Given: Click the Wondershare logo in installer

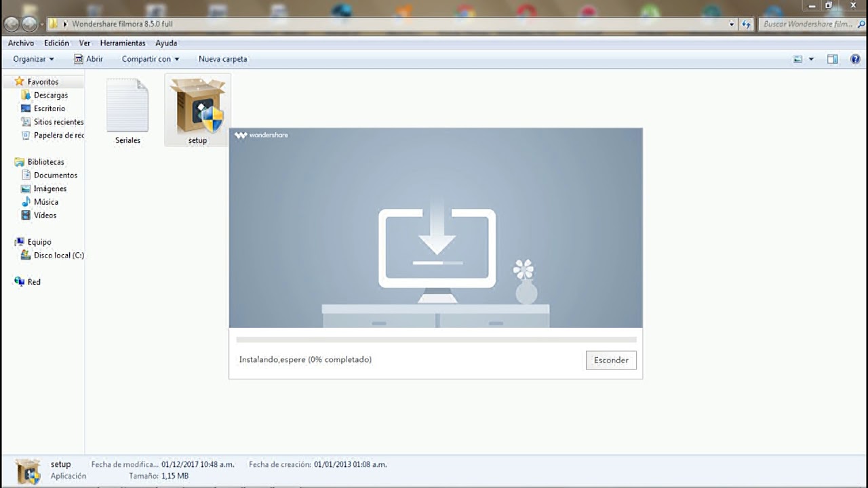Looking at the screenshot, I should pos(261,135).
